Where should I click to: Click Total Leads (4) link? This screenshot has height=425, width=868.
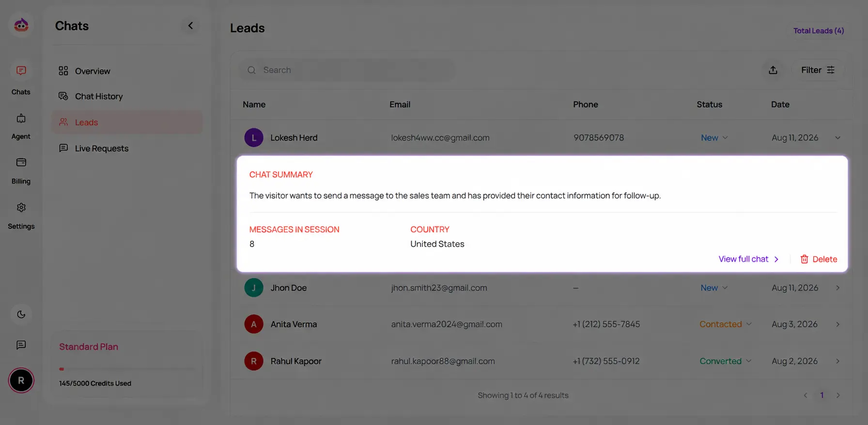pyautogui.click(x=819, y=30)
